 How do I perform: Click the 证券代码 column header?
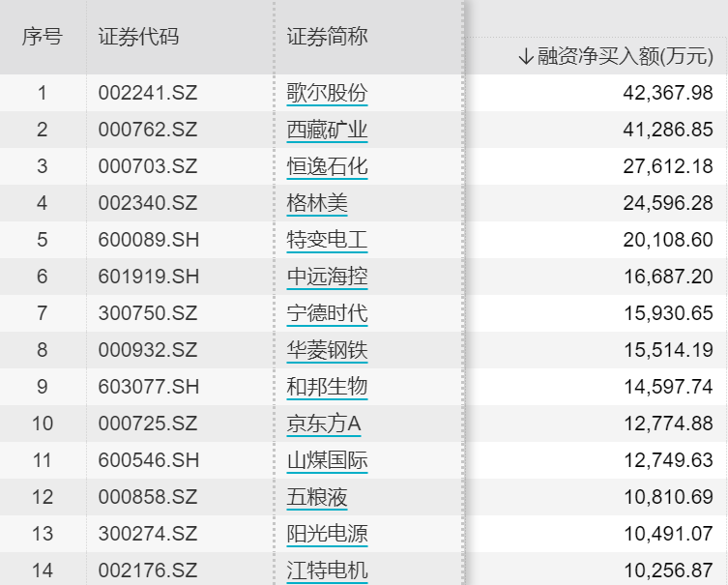(138, 37)
